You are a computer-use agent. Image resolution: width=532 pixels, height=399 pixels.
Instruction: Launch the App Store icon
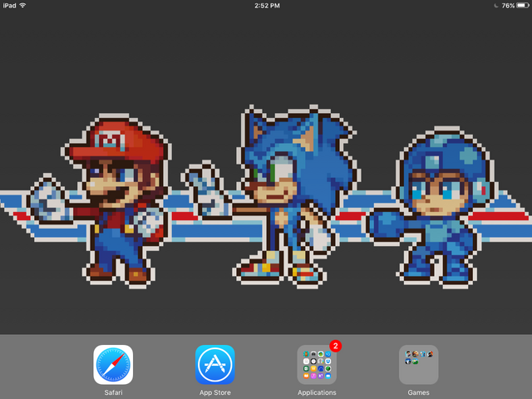coord(215,365)
